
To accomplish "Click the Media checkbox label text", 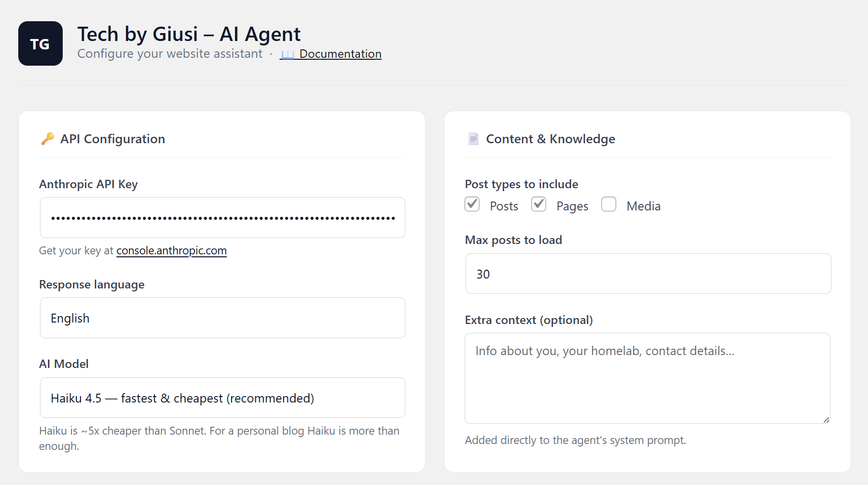I will (643, 206).
